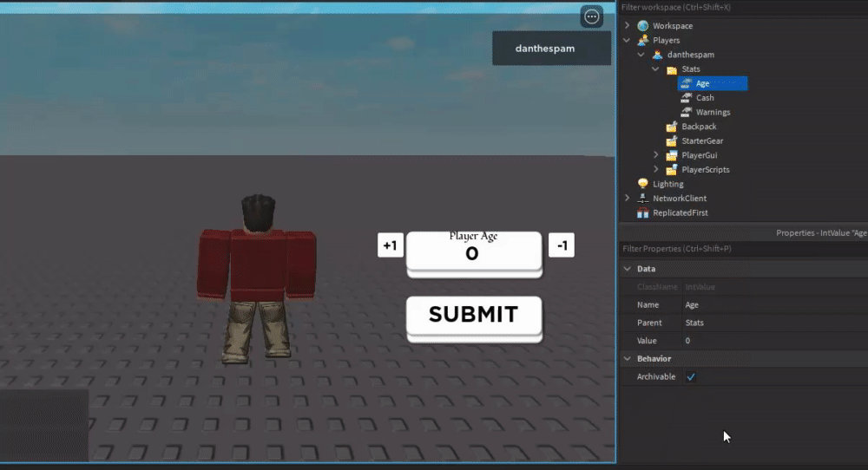Collapse the danthespam tree node

pos(641,54)
